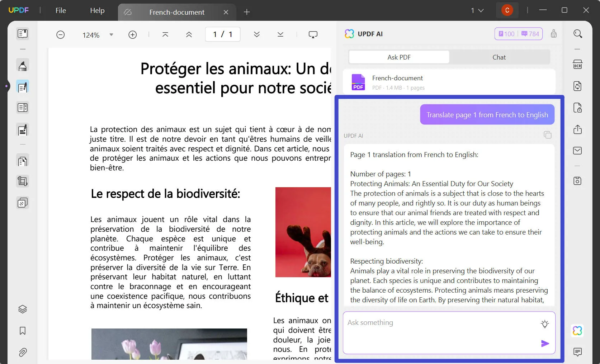The height and width of the screenshot is (364, 600).
Task: Open the user account avatar
Action: coord(507,10)
